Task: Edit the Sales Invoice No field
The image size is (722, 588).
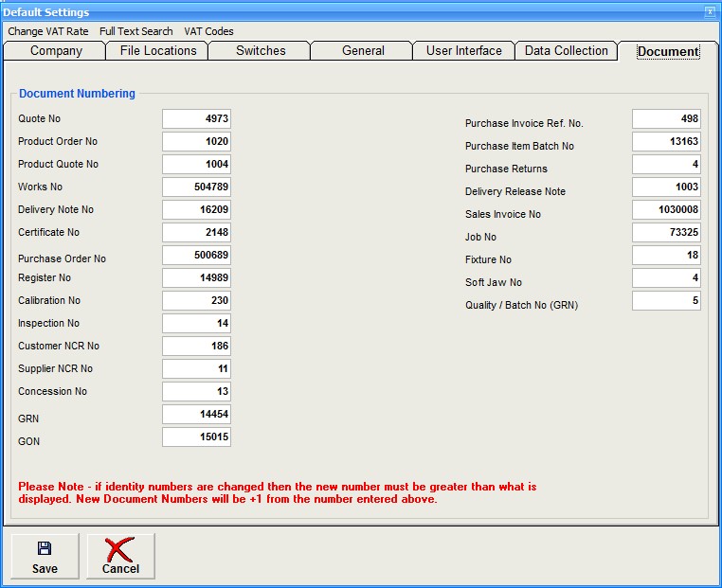Action: coord(666,210)
